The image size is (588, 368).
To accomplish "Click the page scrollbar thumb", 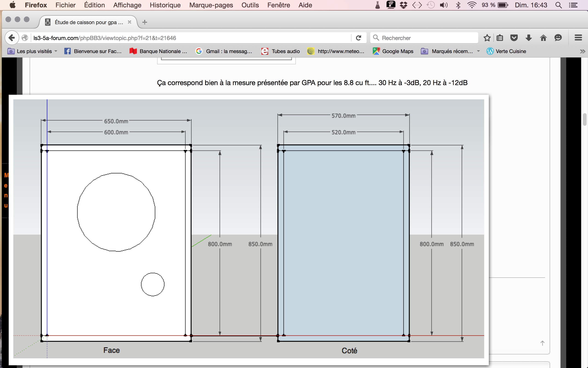I will tap(585, 119).
